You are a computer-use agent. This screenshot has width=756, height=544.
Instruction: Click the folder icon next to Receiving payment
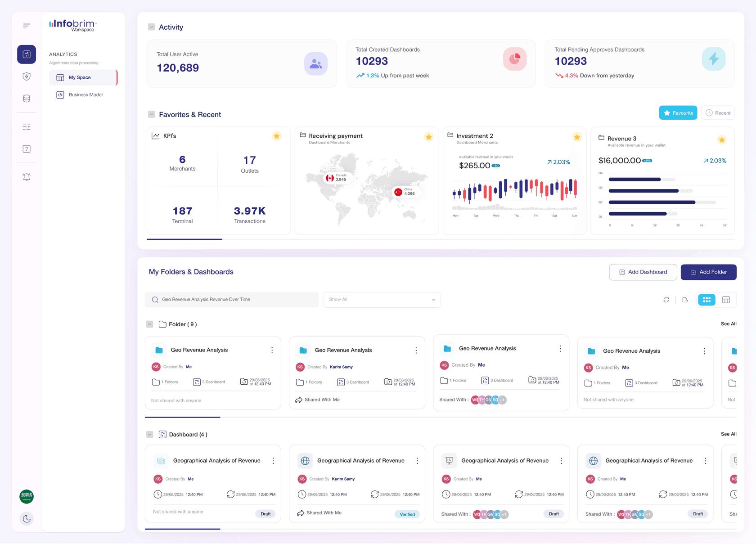point(303,135)
